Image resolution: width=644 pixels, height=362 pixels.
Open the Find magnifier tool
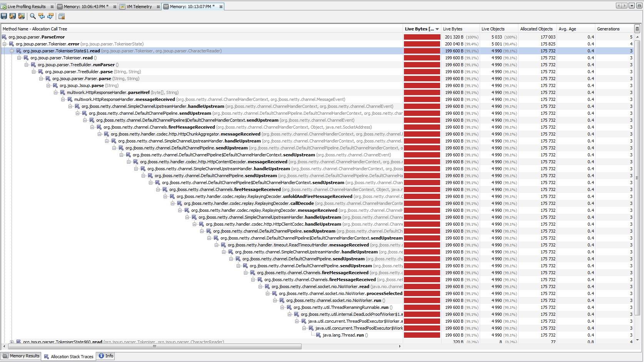(x=33, y=16)
